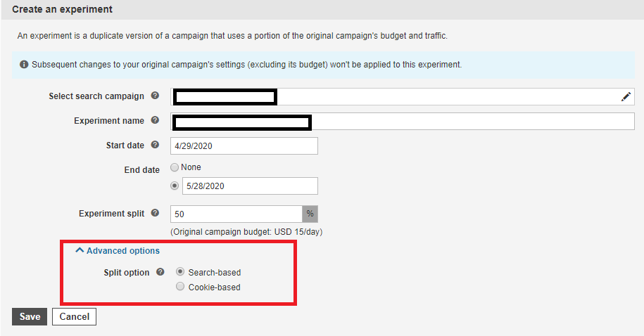Click the Start date field showing 4/29/2020
The width and height of the screenshot is (644, 336).
click(244, 146)
